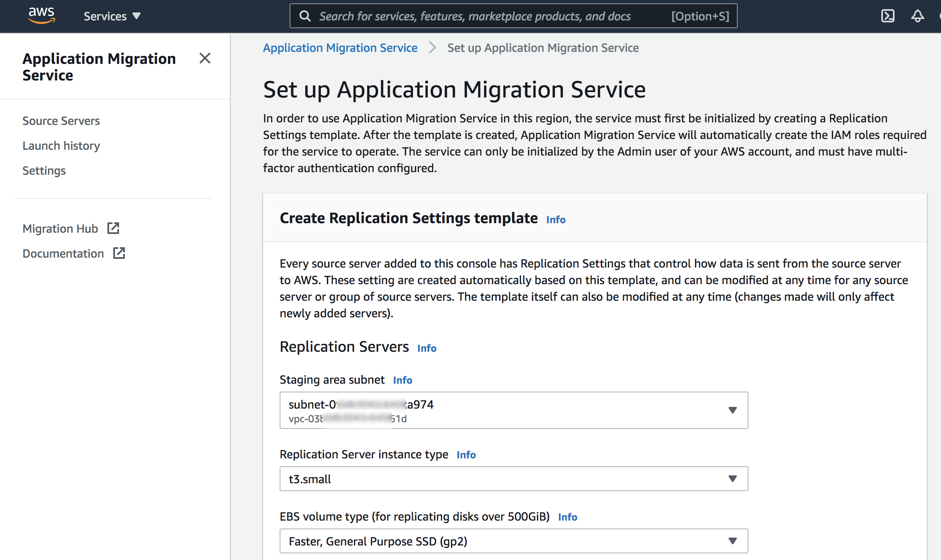This screenshot has height=560, width=941.
Task: Click Info link for EBS volume type
Action: [567, 517]
